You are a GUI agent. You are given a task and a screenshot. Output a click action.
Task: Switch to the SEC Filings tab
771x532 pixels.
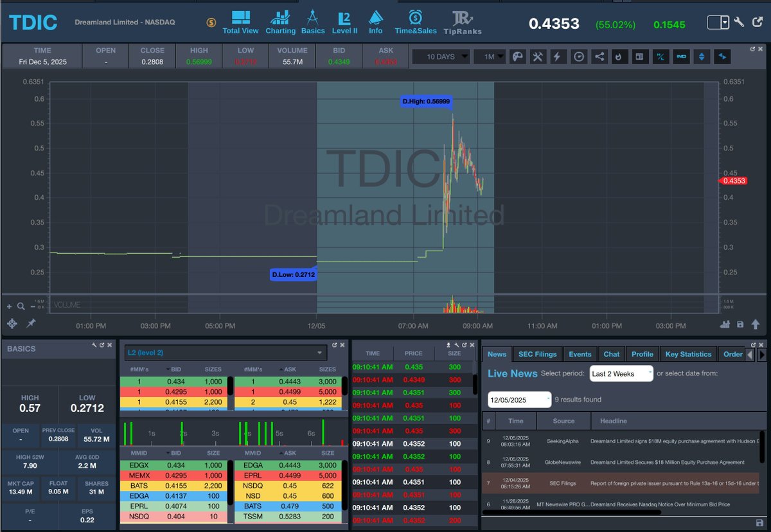pos(537,354)
